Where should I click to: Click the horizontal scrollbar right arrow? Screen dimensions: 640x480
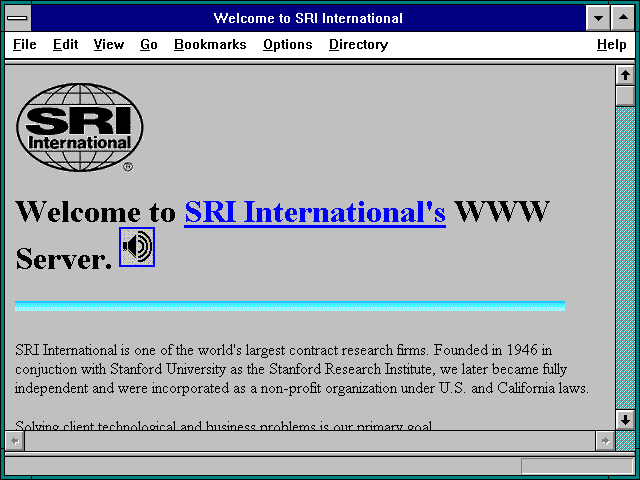coord(605,441)
